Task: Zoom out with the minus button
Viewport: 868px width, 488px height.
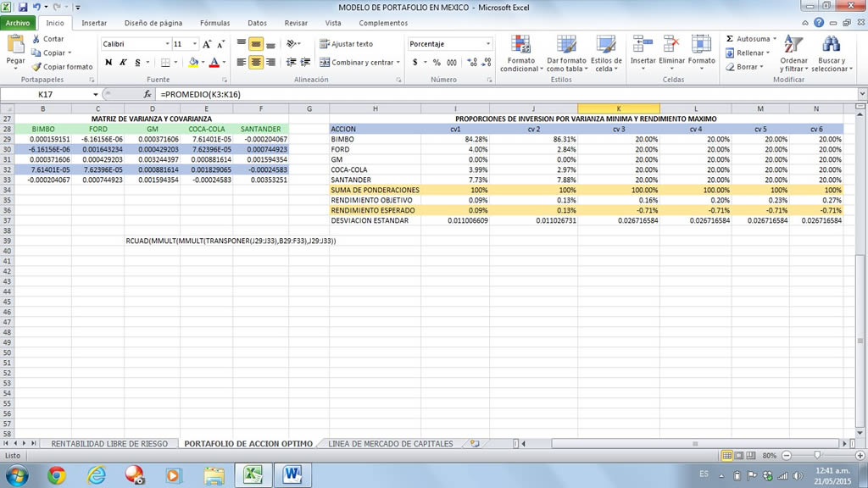Action: pyautogui.click(x=787, y=455)
